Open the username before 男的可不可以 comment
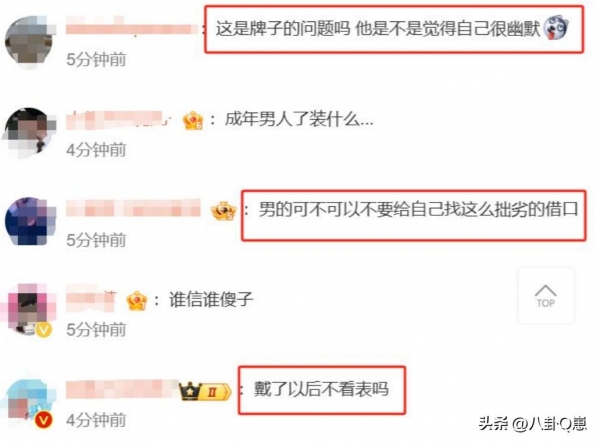Image resolution: width=600 pixels, height=444 pixels. click(x=133, y=209)
